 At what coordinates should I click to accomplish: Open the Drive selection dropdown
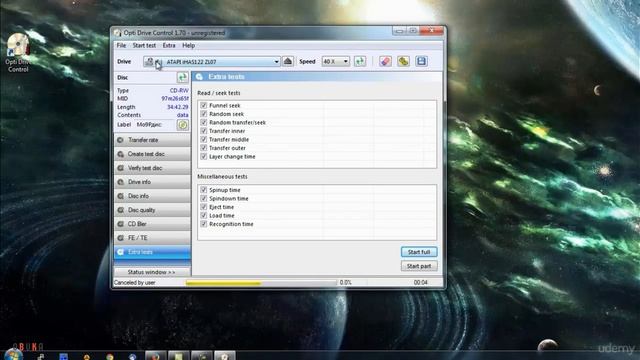tap(211, 62)
